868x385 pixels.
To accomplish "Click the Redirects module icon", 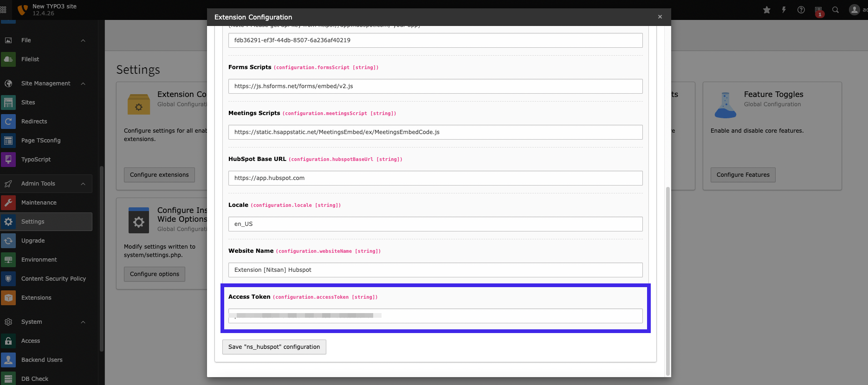I will tap(8, 122).
